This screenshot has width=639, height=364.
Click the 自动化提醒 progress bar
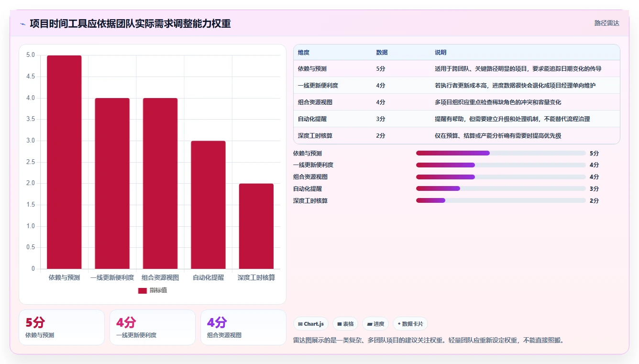[x=501, y=188]
